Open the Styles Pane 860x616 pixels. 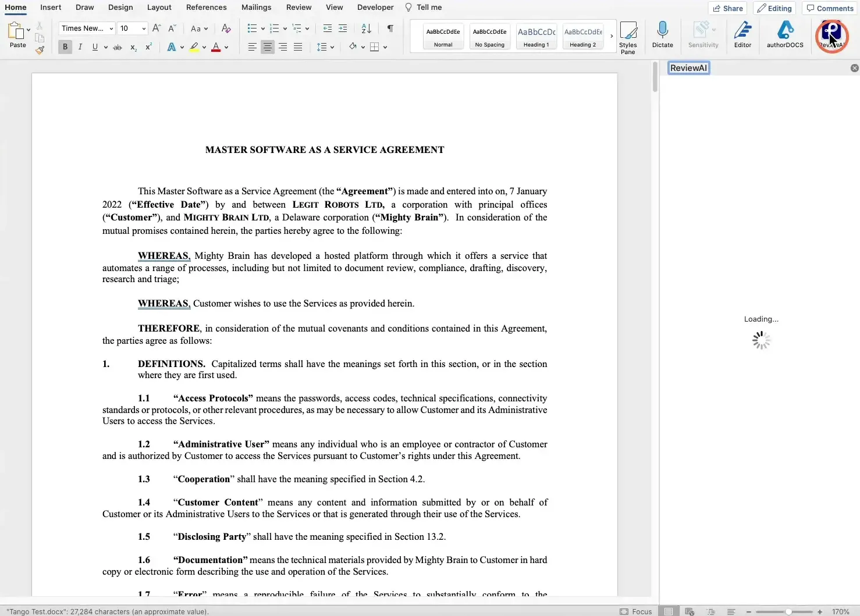[x=628, y=38]
